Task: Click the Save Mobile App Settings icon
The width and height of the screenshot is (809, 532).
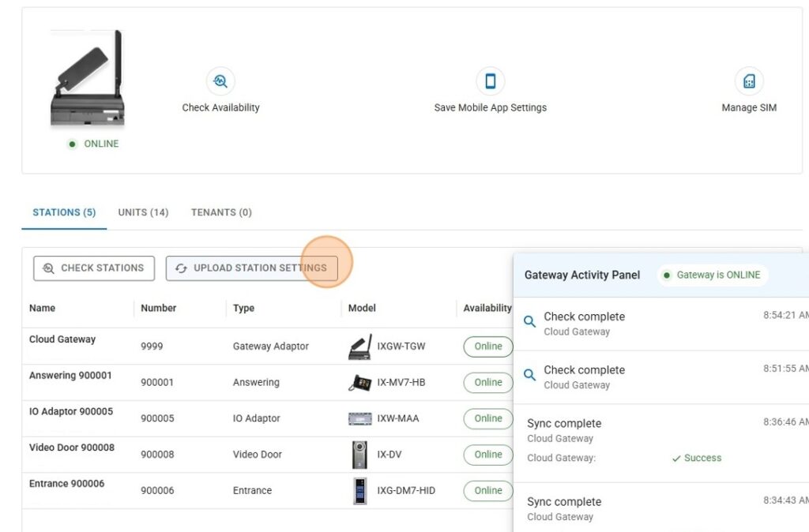Action: pyautogui.click(x=490, y=81)
